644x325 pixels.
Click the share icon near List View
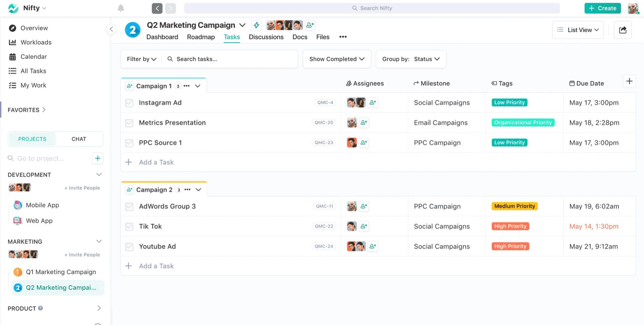[623, 30]
